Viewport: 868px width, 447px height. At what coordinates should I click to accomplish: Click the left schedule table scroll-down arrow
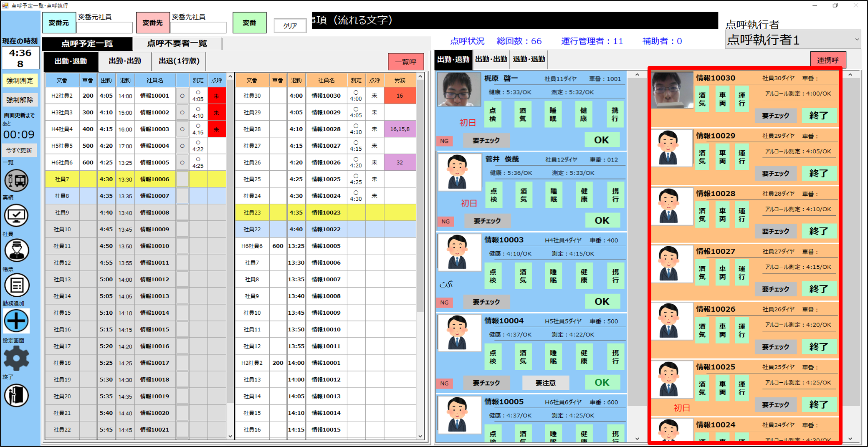tap(230, 436)
